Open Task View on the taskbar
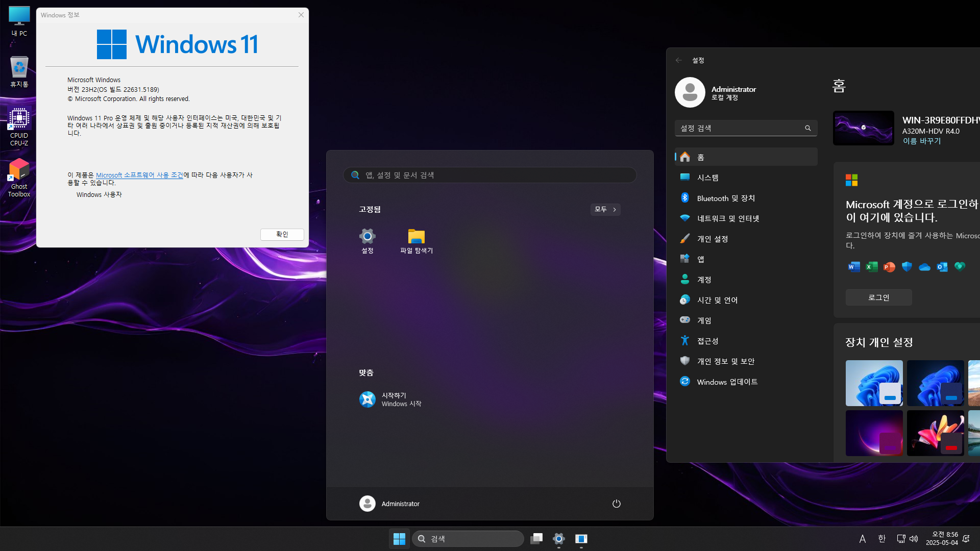Image resolution: width=980 pixels, height=551 pixels. point(536,539)
